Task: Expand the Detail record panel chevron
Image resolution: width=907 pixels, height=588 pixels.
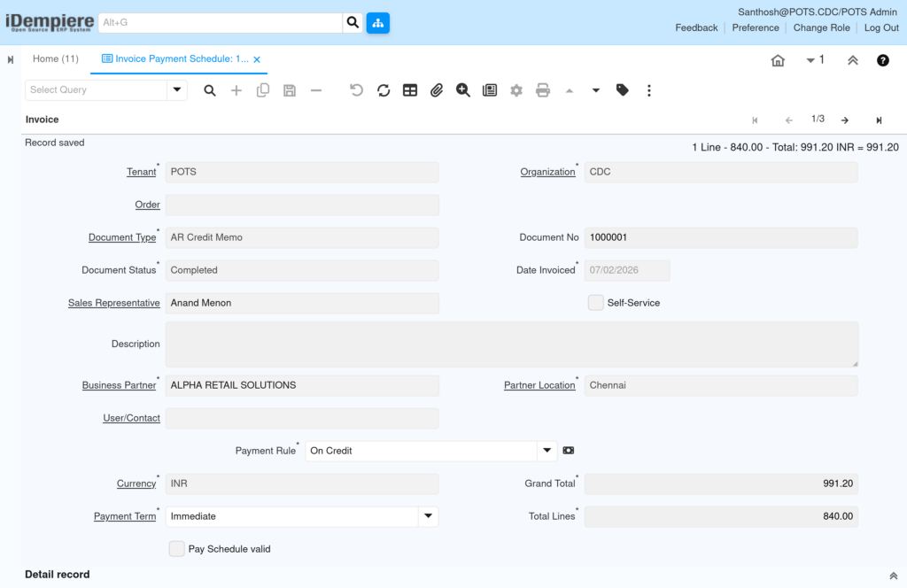Action: (893, 576)
